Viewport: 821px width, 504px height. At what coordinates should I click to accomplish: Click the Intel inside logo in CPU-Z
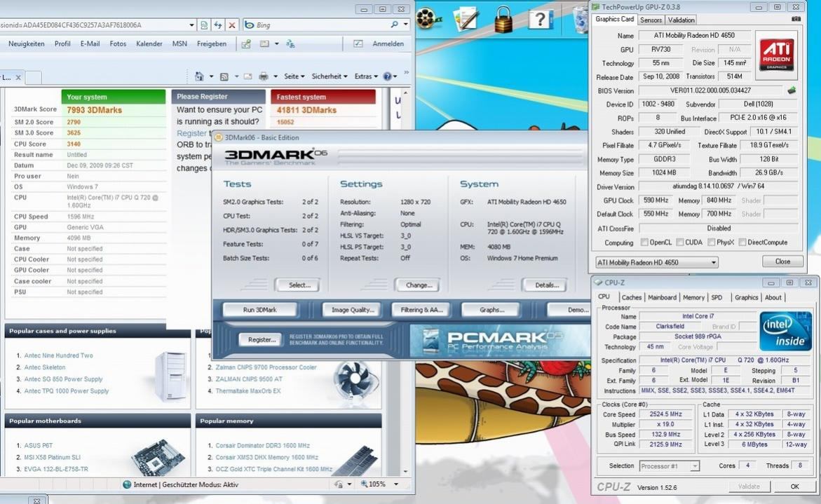coord(785,331)
